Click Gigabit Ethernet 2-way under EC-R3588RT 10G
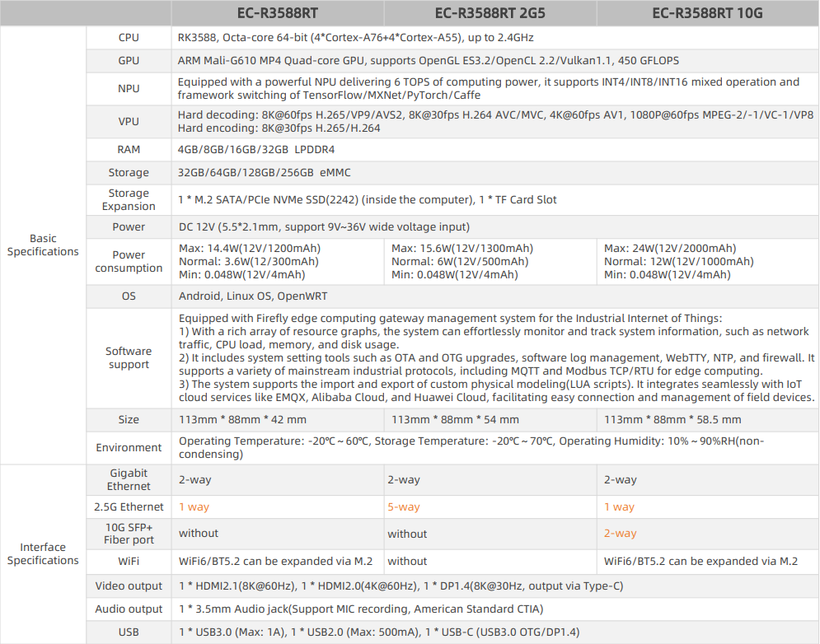 (x=621, y=480)
